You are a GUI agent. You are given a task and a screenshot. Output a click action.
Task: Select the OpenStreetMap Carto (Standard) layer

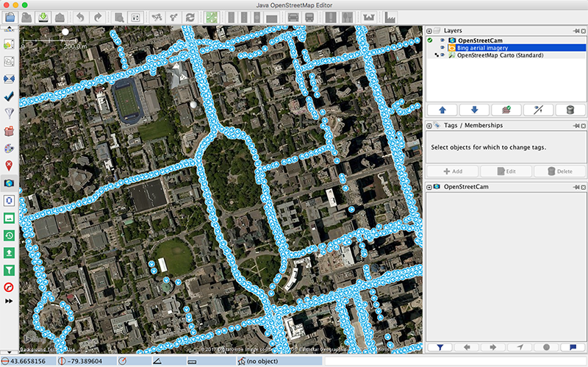click(x=499, y=55)
